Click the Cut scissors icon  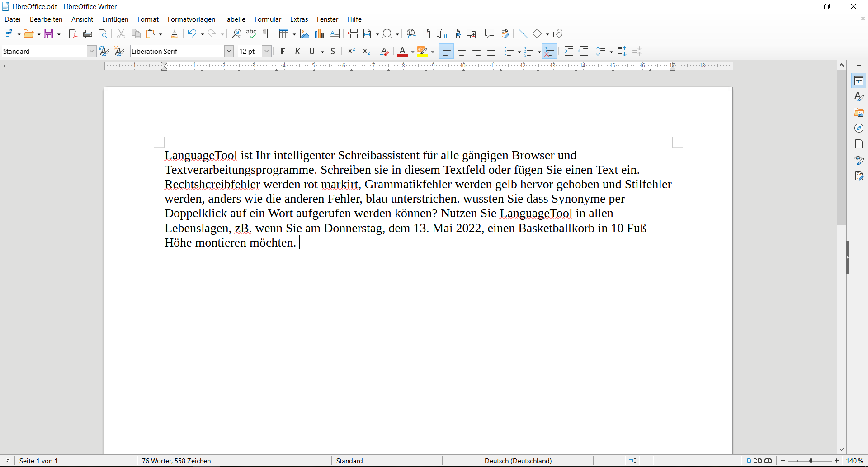pos(121,34)
